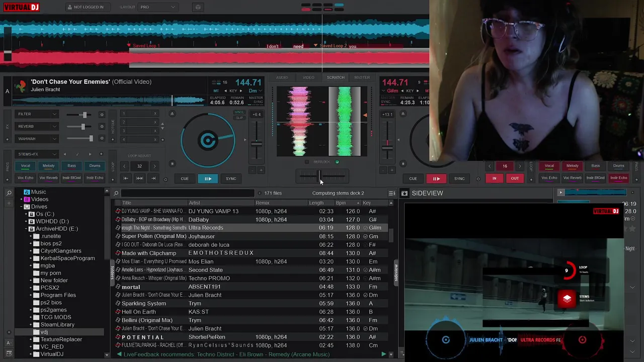Disable right Beatlock checkbox

click(x=337, y=162)
